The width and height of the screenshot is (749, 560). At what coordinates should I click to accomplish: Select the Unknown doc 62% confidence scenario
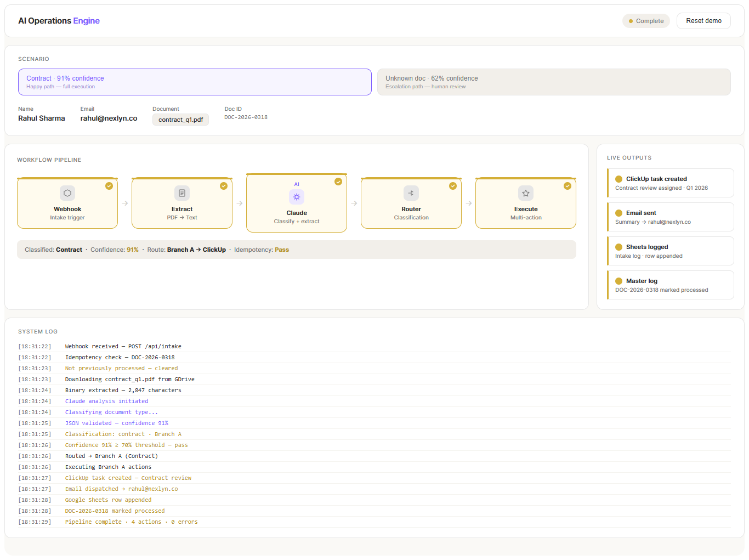tap(554, 82)
